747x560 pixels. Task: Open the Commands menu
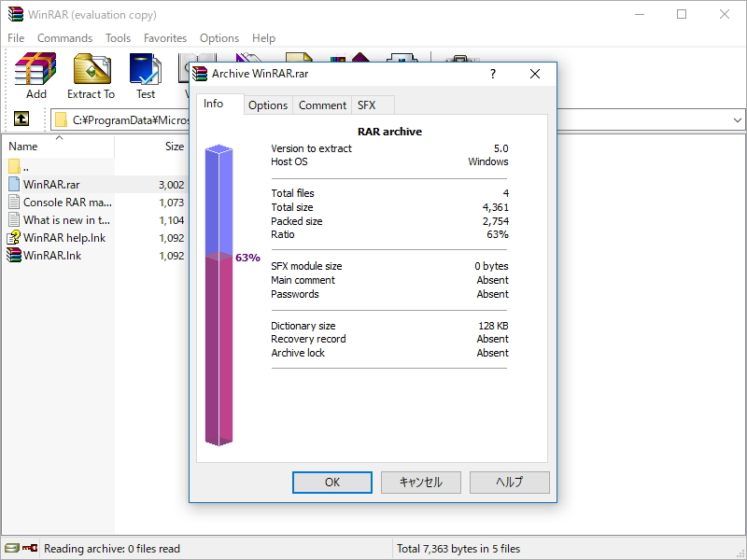[64, 38]
